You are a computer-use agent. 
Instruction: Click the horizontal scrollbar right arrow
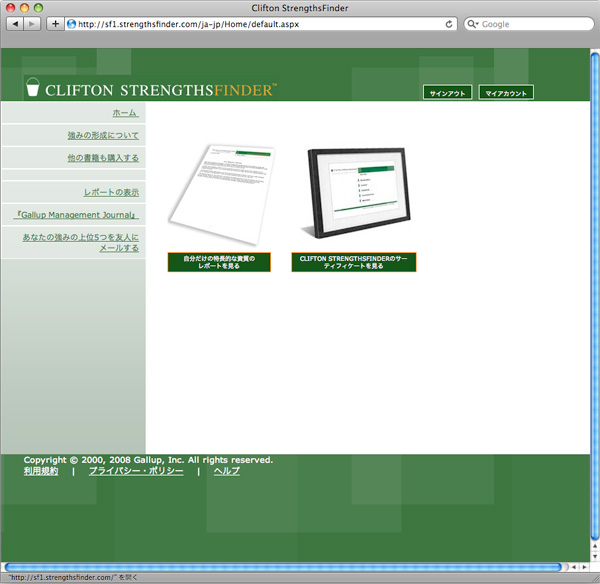585,567
